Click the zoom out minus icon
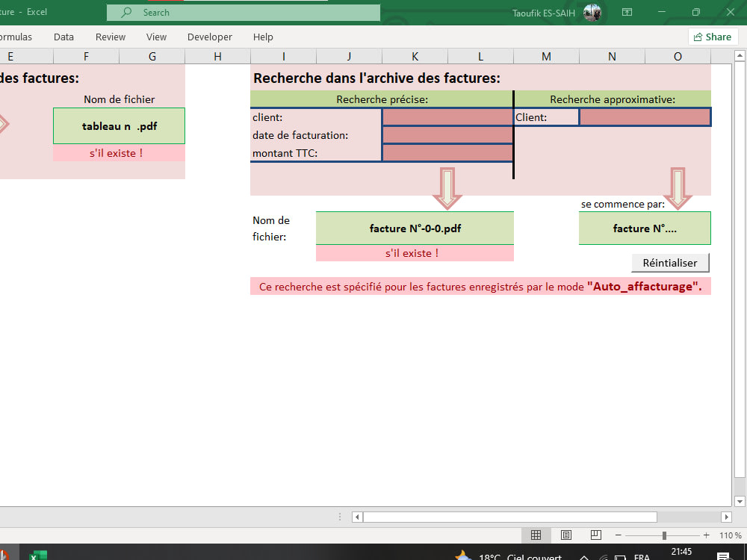The width and height of the screenshot is (747, 560). coord(618,535)
